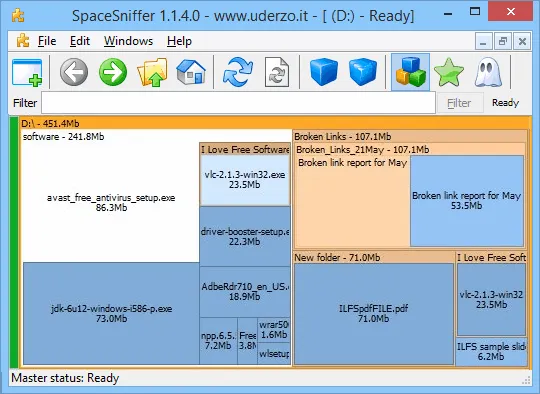Select I Love Free Soft folder beside New folder
Viewport: 540px width, 394px height.
click(491, 257)
